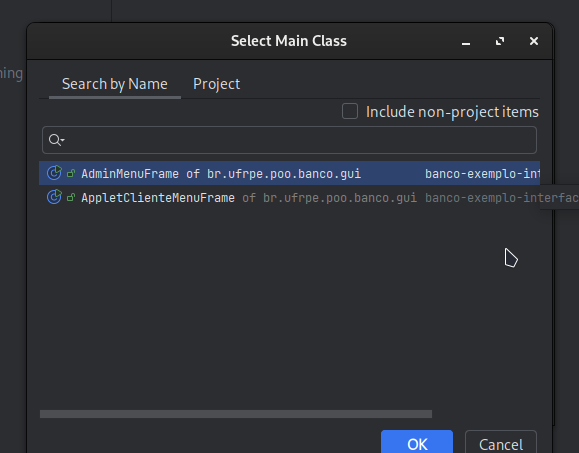
Task: Minimize the Select Main Class dialog
Action: (x=466, y=41)
